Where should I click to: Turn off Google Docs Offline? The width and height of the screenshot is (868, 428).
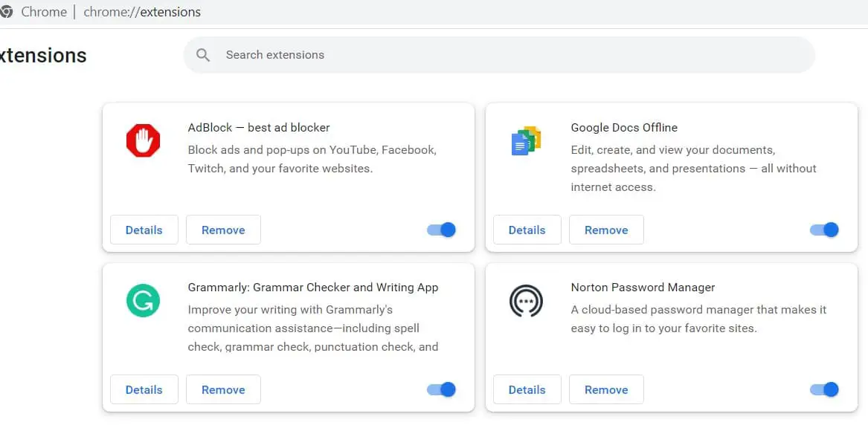coord(824,230)
